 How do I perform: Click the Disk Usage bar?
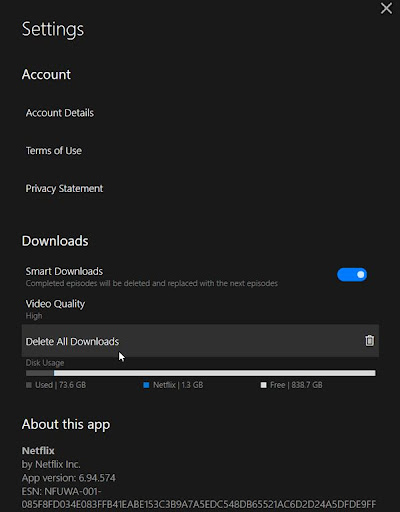coord(201,373)
